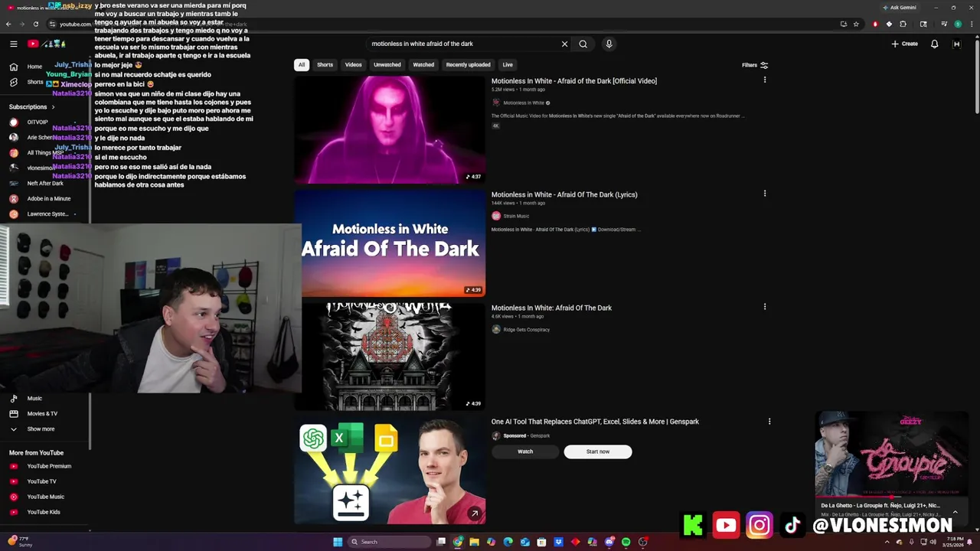Clear the search box with the X

[x=565, y=44]
